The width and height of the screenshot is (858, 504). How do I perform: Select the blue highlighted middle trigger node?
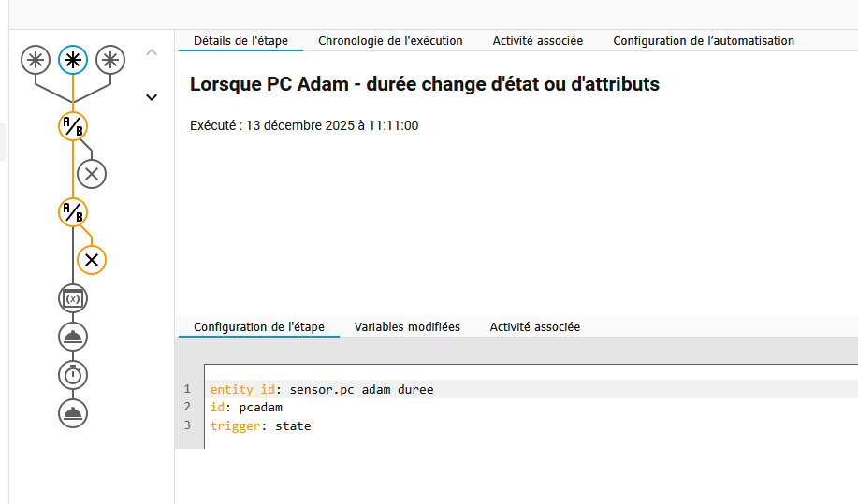pos(73,60)
